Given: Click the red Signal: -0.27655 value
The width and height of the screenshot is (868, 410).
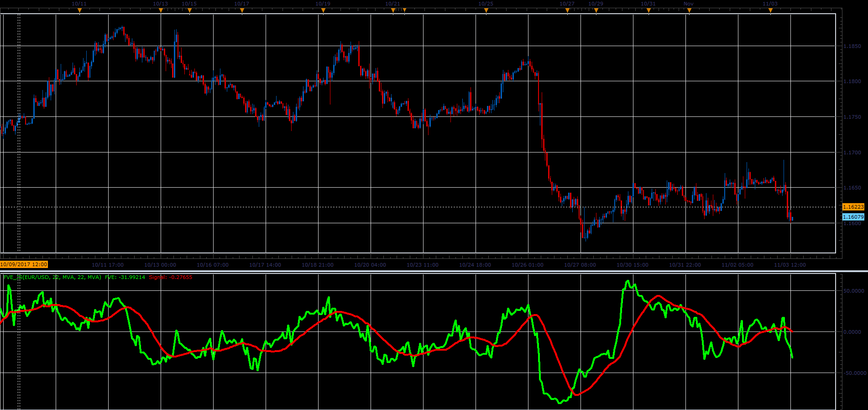Looking at the screenshot, I should 171,277.
